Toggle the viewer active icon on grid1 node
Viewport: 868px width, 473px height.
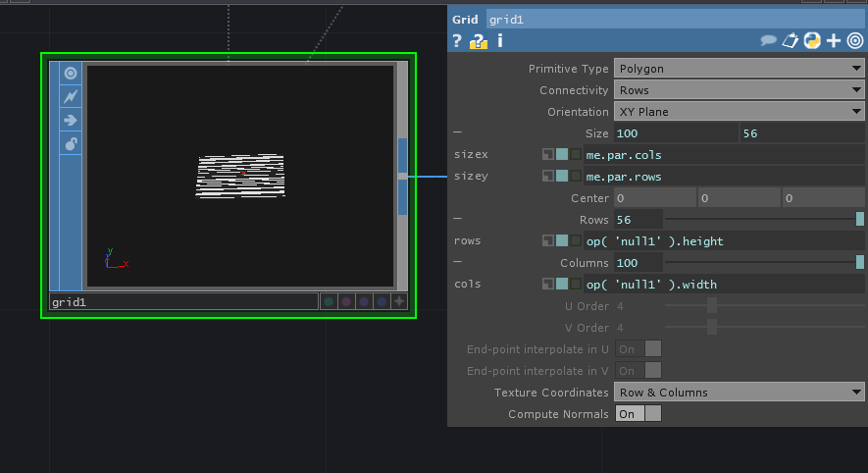[x=71, y=74]
